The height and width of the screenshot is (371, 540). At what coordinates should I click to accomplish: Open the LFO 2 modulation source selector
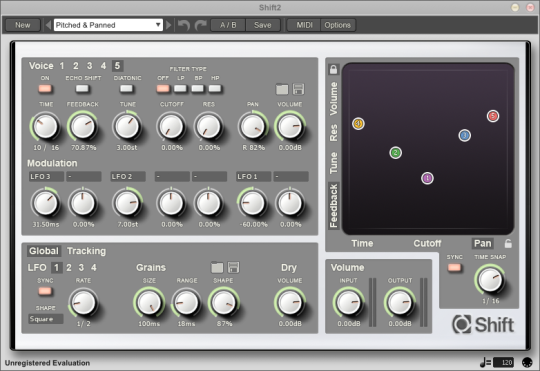[128, 176]
